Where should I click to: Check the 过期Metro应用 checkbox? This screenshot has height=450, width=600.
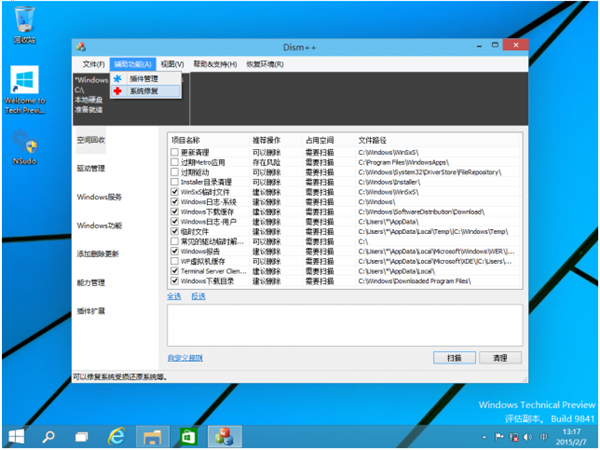click(174, 162)
